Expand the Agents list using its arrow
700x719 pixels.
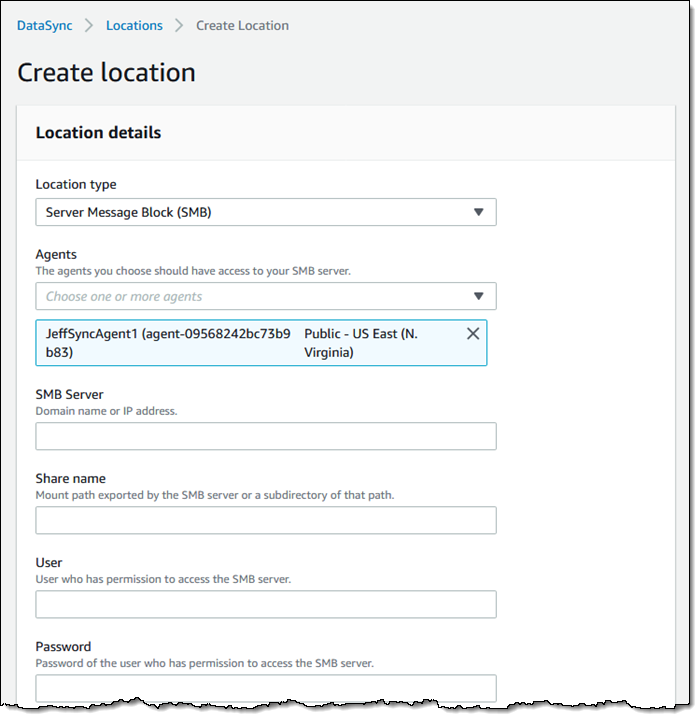coord(478,296)
